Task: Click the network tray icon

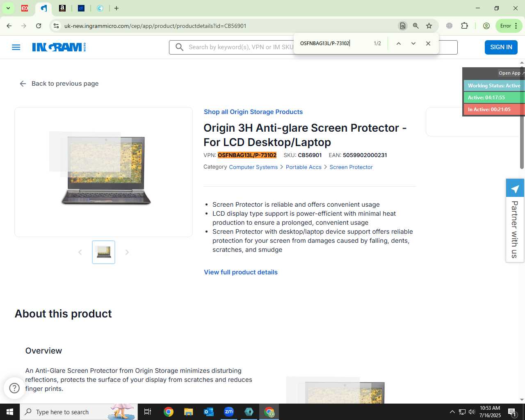Action: pos(462,412)
